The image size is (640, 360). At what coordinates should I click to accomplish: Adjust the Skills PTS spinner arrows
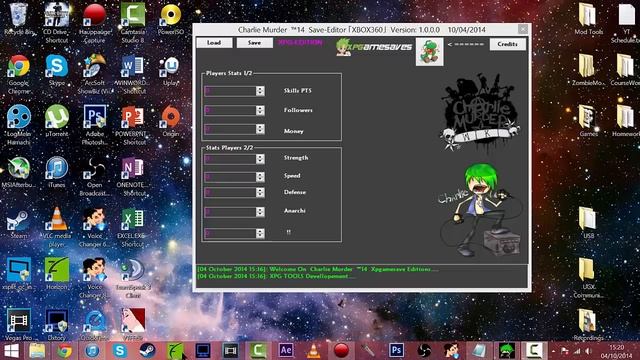pos(260,91)
